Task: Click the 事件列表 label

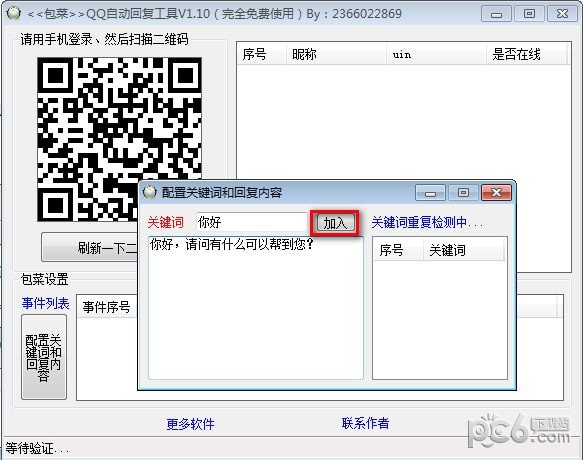Action: 45,303
